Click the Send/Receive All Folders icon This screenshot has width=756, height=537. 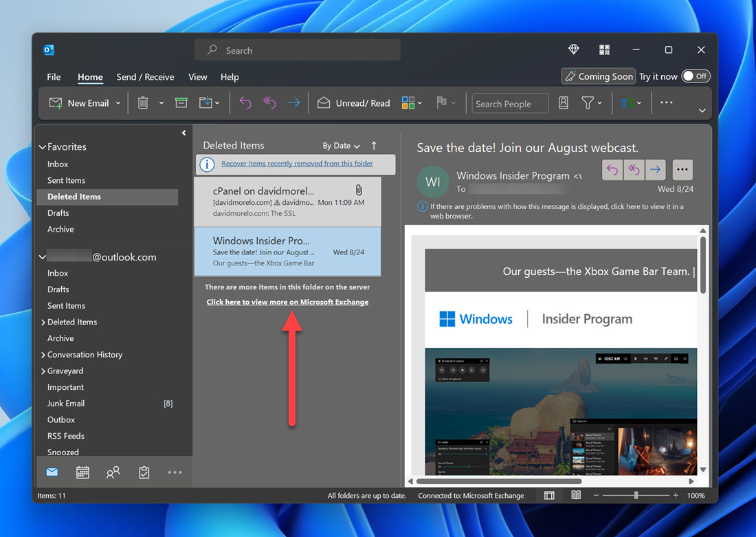click(627, 102)
